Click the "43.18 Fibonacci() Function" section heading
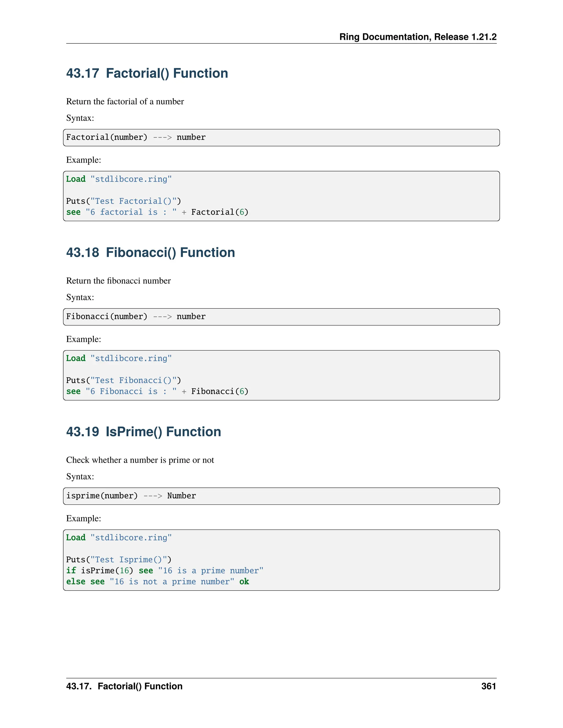The height and width of the screenshot is (728, 563). 150,253
